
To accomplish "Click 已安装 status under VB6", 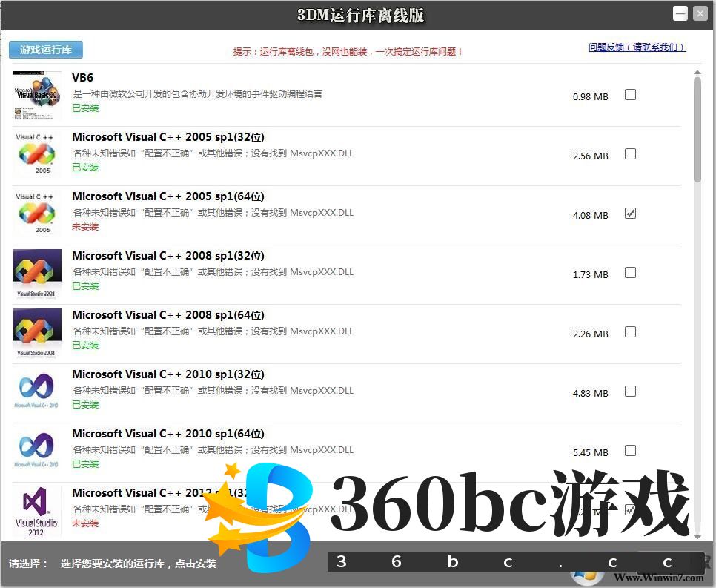I will (85, 108).
